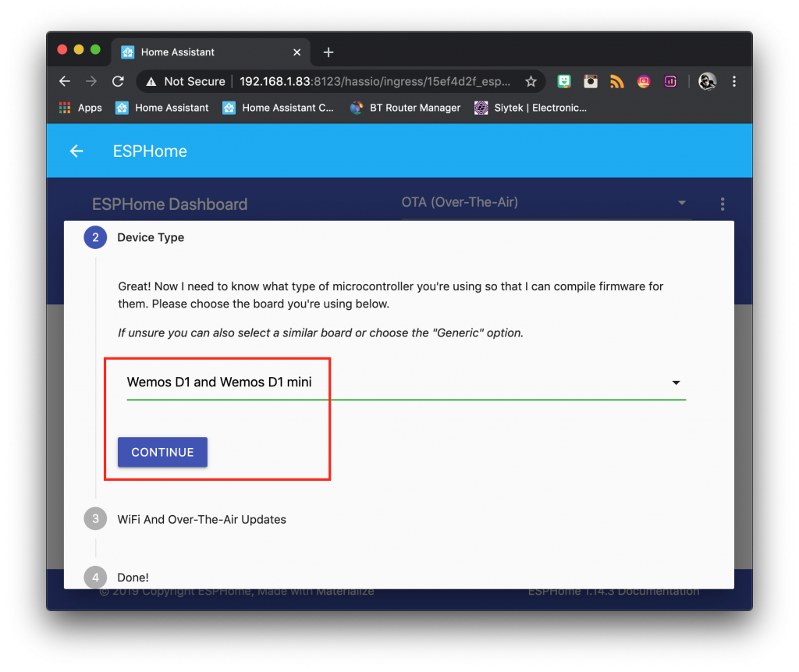Select the Done! step
Viewport: 799px width, 672px height.
(116, 578)
